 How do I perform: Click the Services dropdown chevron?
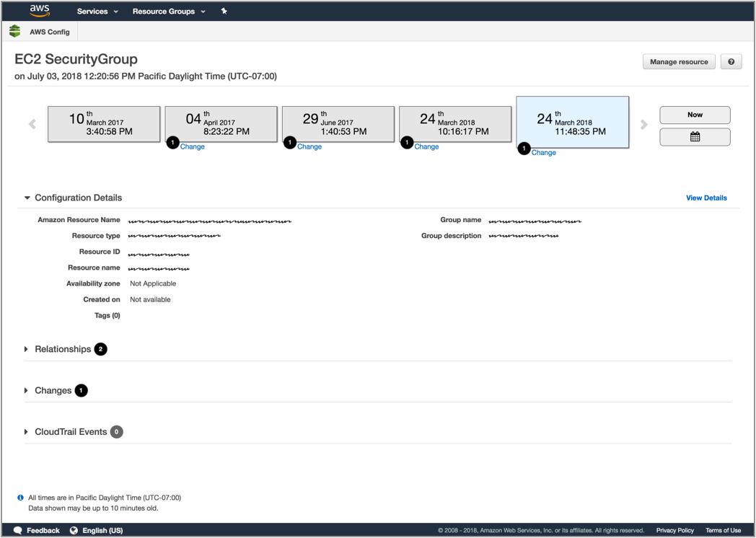click(115, 12)
